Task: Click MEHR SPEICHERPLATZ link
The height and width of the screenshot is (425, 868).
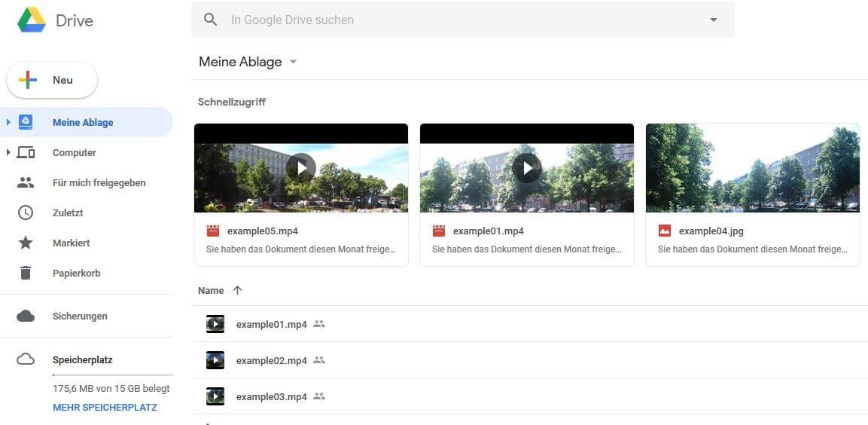Action: (105, 407)
